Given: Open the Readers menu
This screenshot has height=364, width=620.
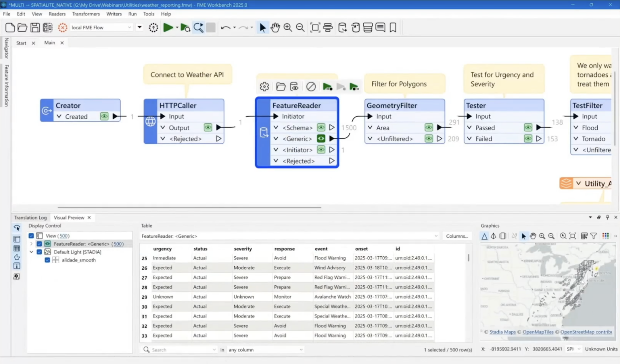Looking at the screenshot, I should pos(57,14).
